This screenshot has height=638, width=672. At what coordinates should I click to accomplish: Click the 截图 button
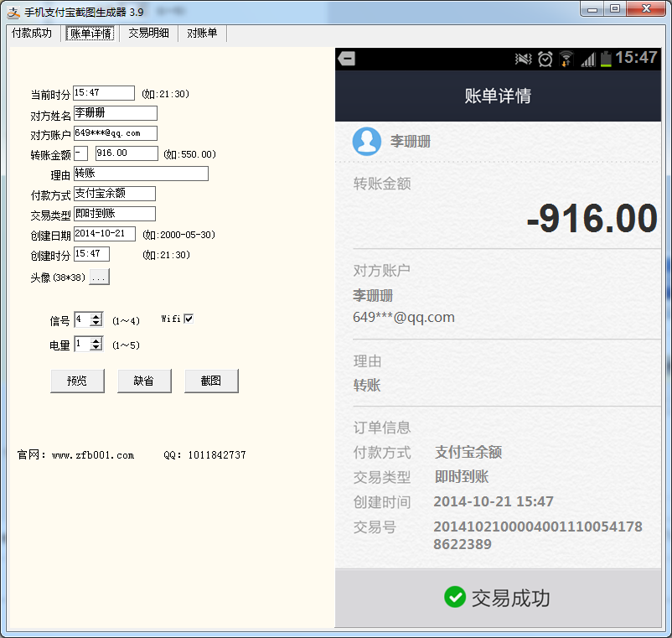tap(211, 381)
